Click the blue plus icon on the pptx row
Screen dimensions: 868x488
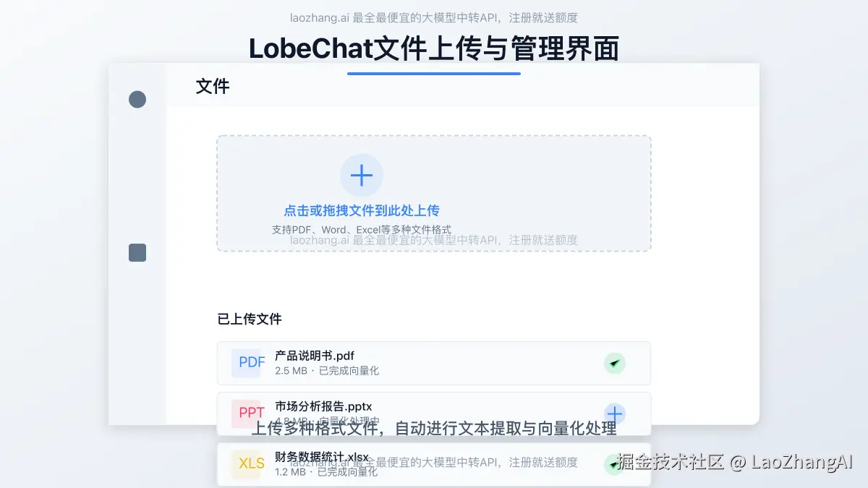[x=614, y=414]
